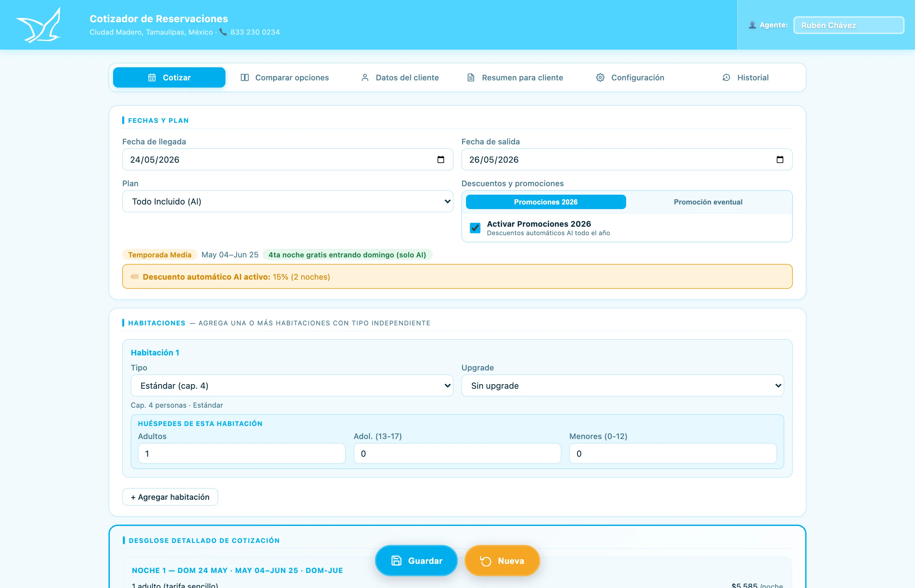This screenshot has width=915, height=588.
Task: Click the Adol. (13-17) number field
Action: [x=457, y=454]
